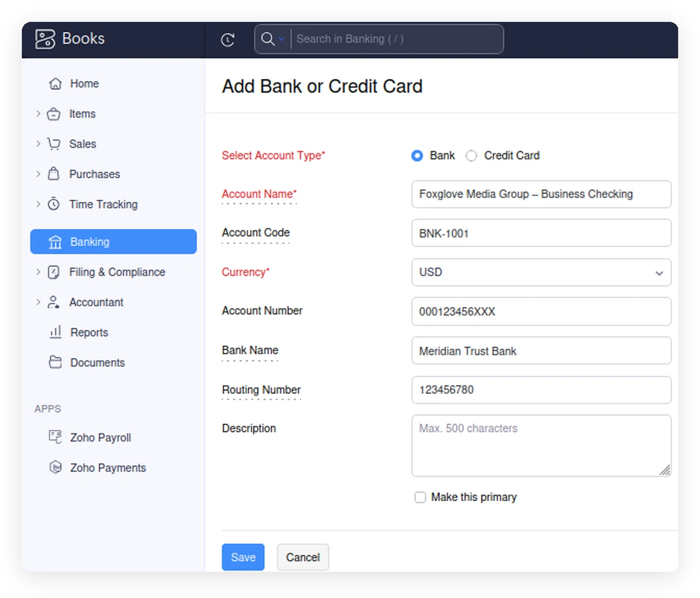Click the Sales cart icon
Image resolution: width=700 pixels, height=598 pixels.
(x=54, y=144)
